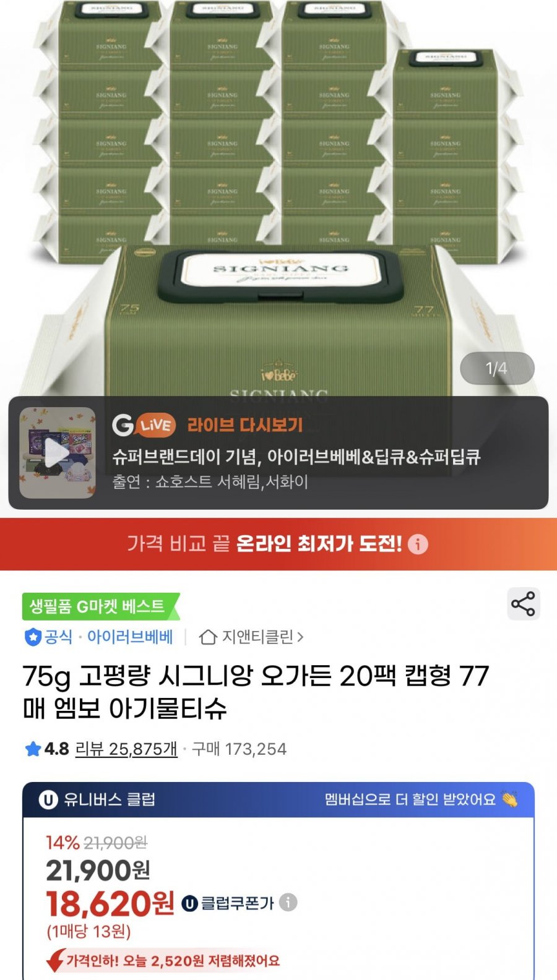Tap the share icon
The height and width of the screenshot is (980, 557).
pos(524,604)
